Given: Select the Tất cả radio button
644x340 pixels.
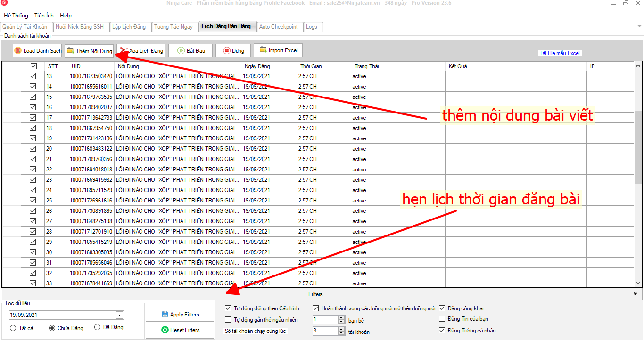Looking at the screenshot, I should (13, 328).
